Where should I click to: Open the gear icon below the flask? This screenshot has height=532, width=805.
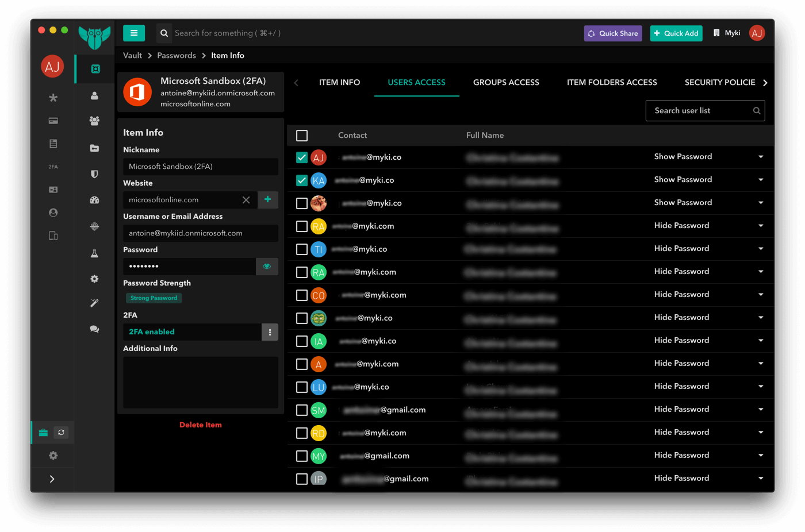(94, 279)
